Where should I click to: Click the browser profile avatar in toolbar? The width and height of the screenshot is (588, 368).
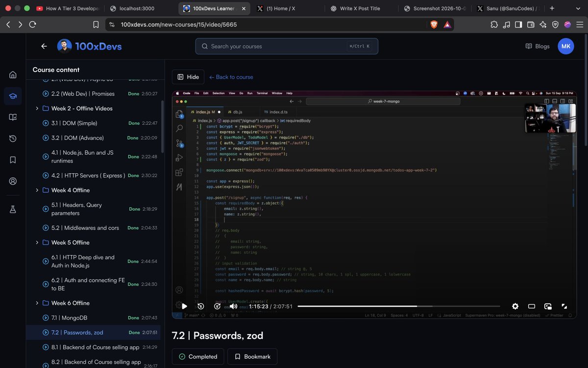[x=567, y=24]
